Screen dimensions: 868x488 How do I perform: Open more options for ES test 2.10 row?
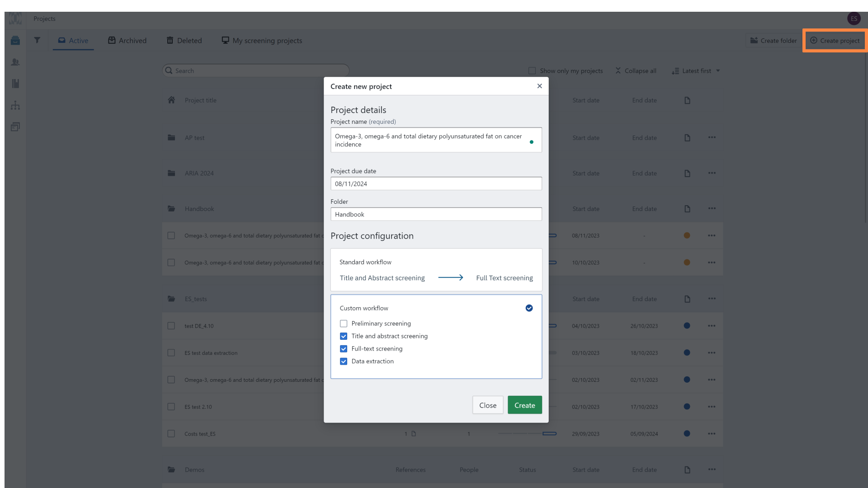[712, 407]
